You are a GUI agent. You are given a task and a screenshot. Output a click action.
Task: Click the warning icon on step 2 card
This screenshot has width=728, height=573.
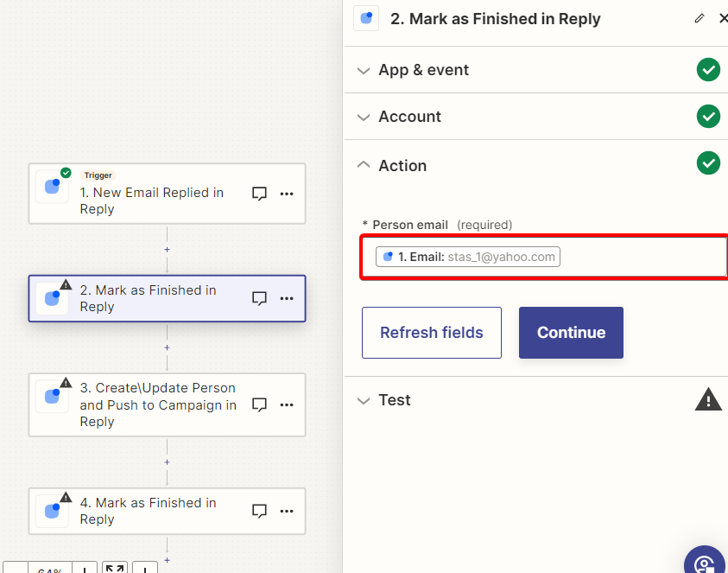click(x=66, y=284)
